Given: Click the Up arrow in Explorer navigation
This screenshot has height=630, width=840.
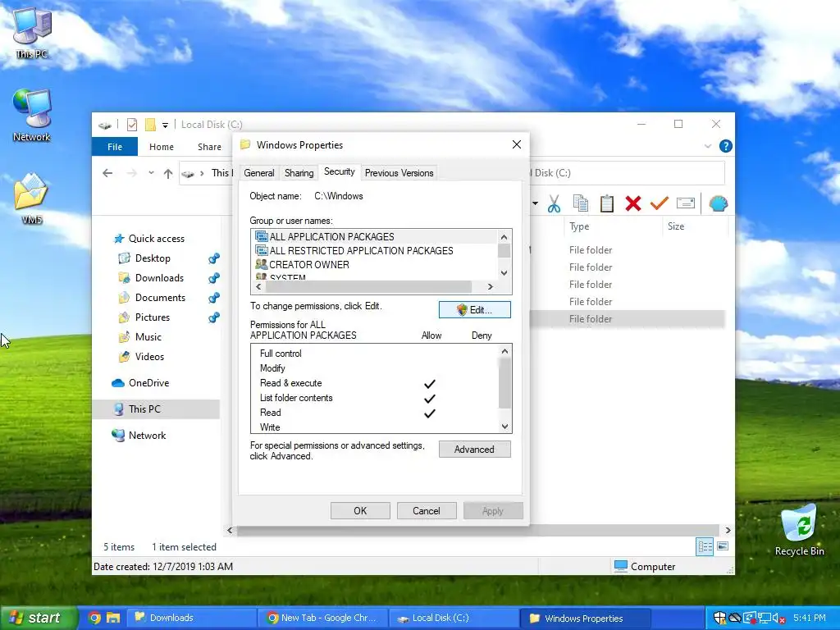Looking at the screenshot, I should pyautogui.click(x=168, y=173).
